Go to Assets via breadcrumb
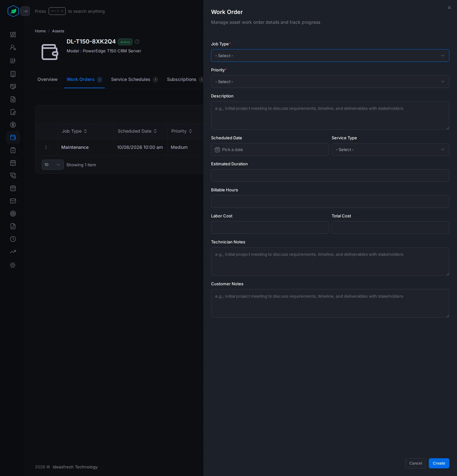The height and width of the screenshot is (476, 457). [x=58, y=31]
